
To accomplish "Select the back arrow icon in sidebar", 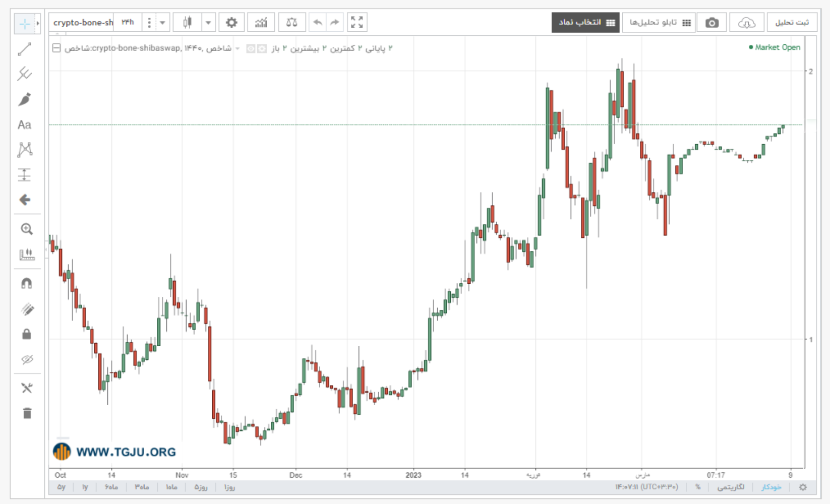I will [24, 200].
